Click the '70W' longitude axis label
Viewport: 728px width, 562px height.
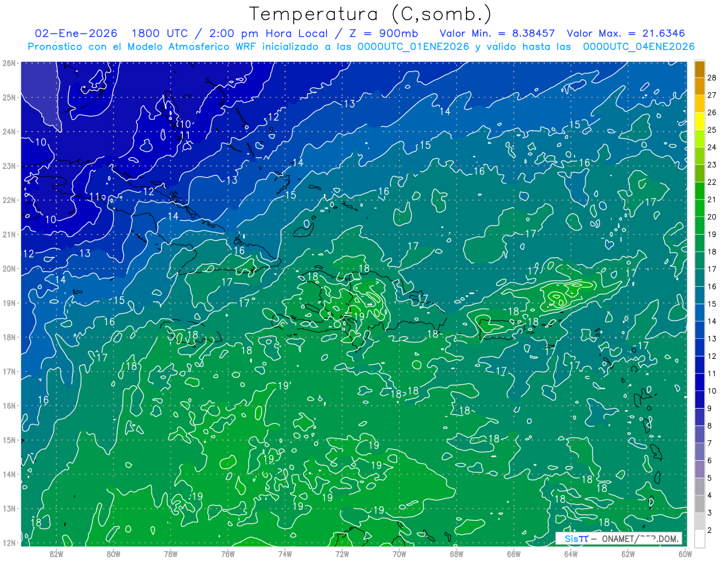399,554
